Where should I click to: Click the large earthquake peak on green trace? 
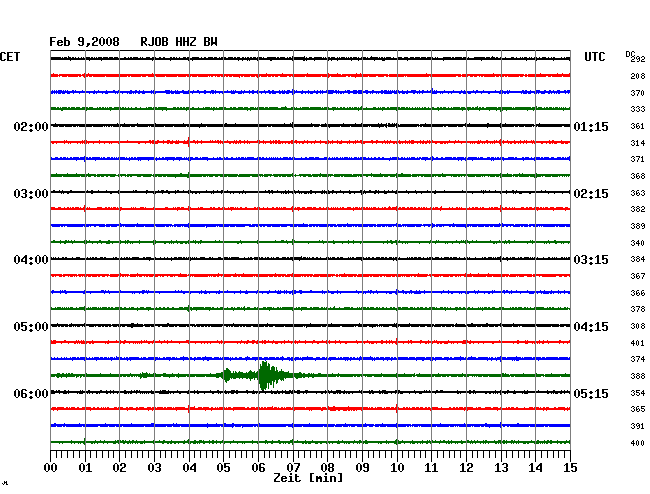(265, 375)
